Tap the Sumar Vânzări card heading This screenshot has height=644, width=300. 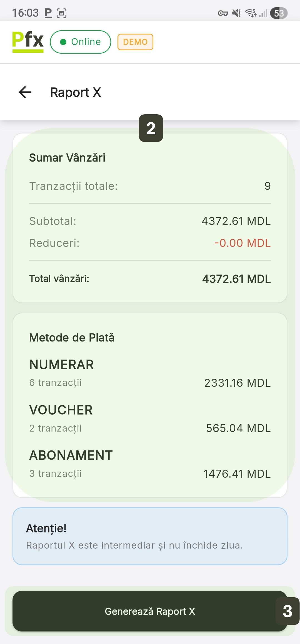pos(67,158)
